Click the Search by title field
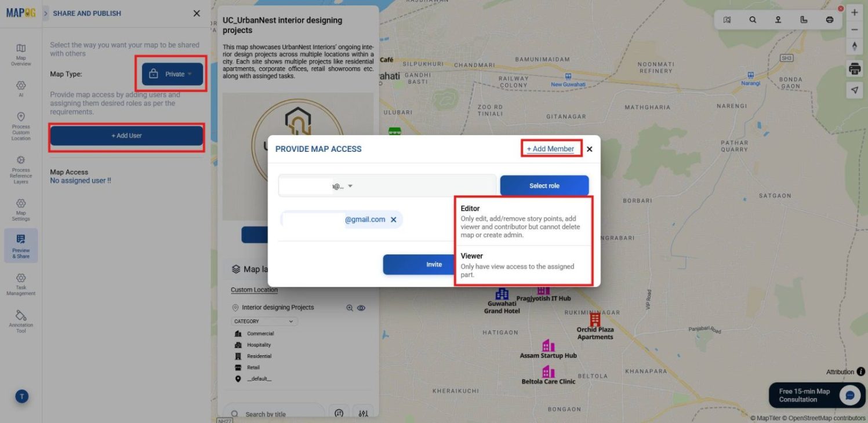868x423 pixels. [x=274, y=414]
